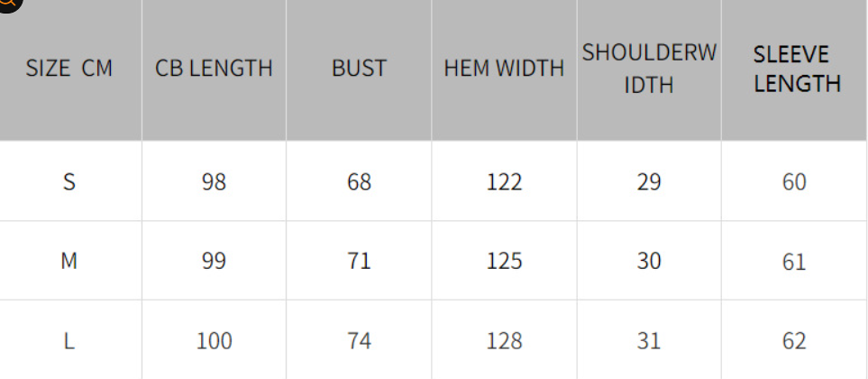Select the SLEEVE LENGTH column header
The width and height of the screenshot is (868, 379).
pyautogui.click(x=797, y=69)
